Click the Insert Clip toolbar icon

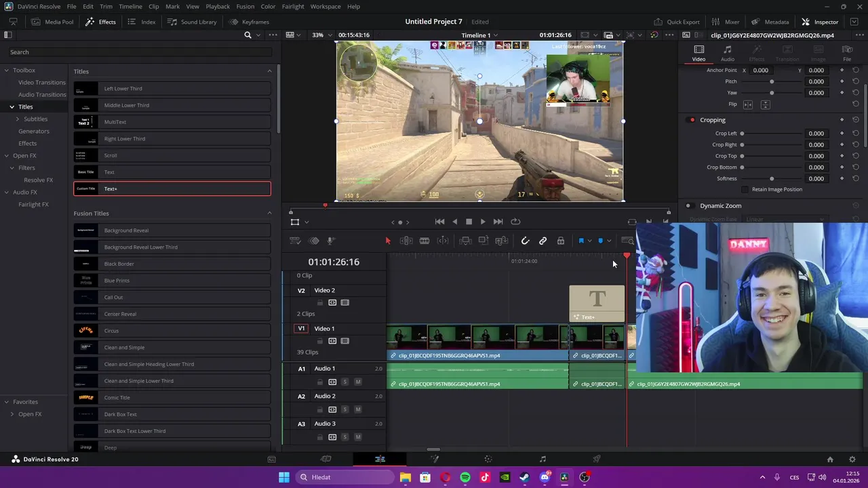(465, 241)
